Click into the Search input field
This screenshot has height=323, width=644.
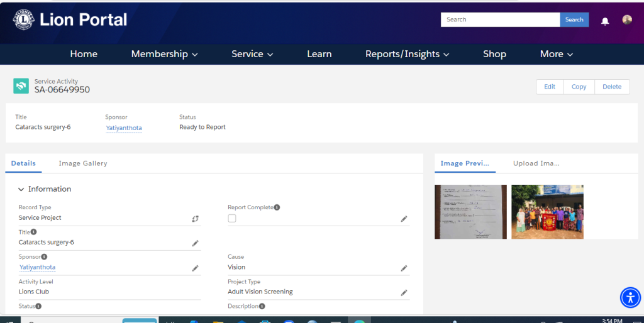[x=500, y=19]
